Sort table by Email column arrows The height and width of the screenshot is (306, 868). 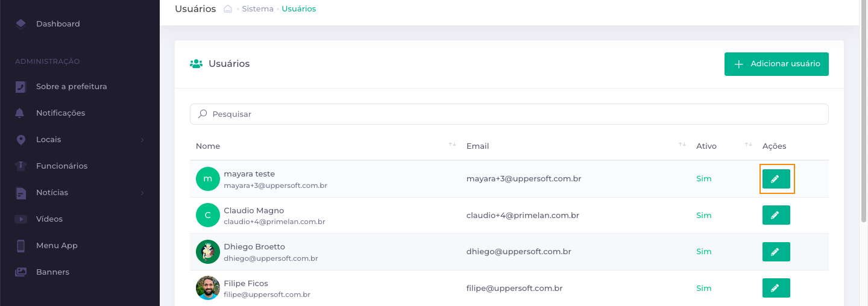click(682, 145)
